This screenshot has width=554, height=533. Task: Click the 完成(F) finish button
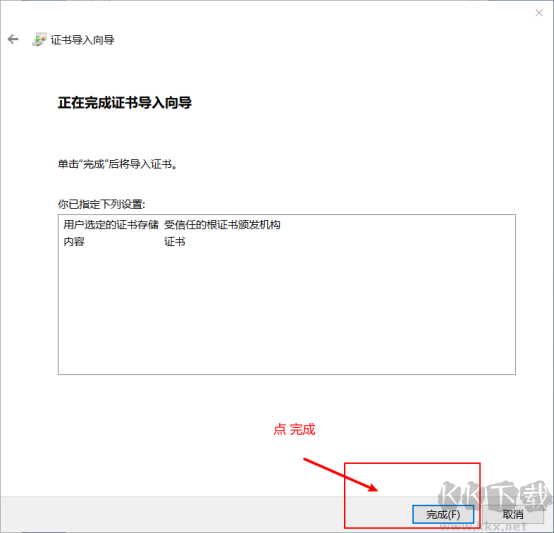pyautogui.click(x=443, y=514)
